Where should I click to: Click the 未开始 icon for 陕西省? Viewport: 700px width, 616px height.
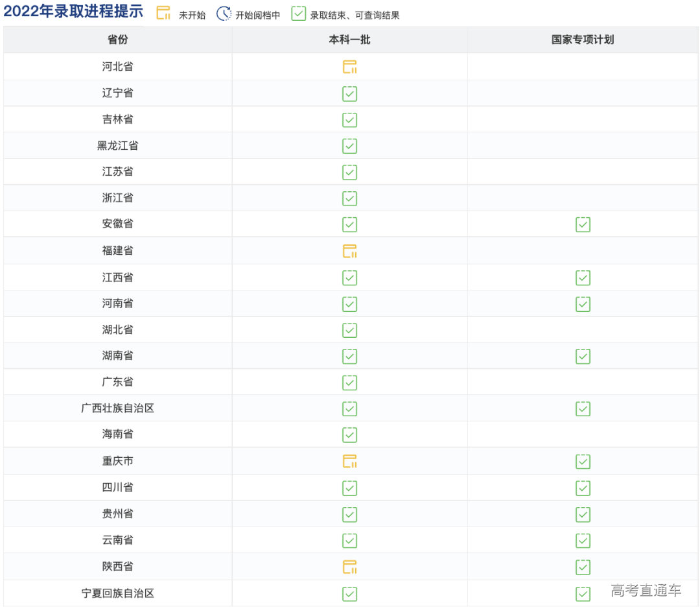click(x=349, y=566)
